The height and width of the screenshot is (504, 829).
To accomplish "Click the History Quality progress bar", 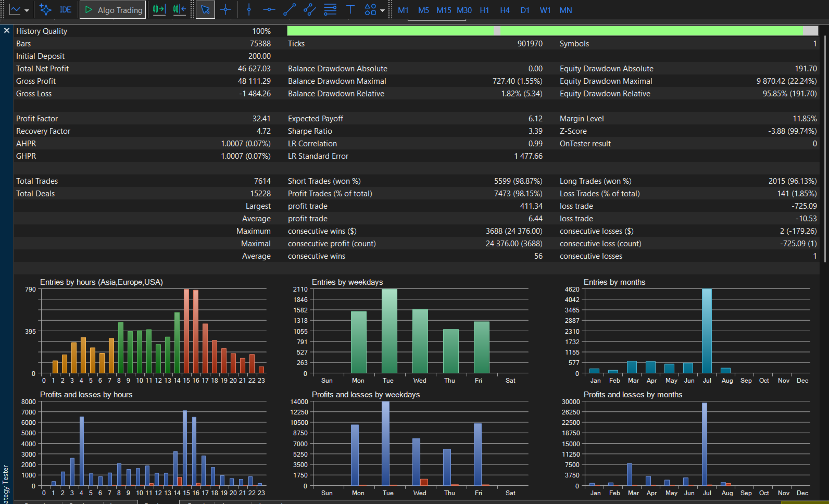I will coord(552,31).
